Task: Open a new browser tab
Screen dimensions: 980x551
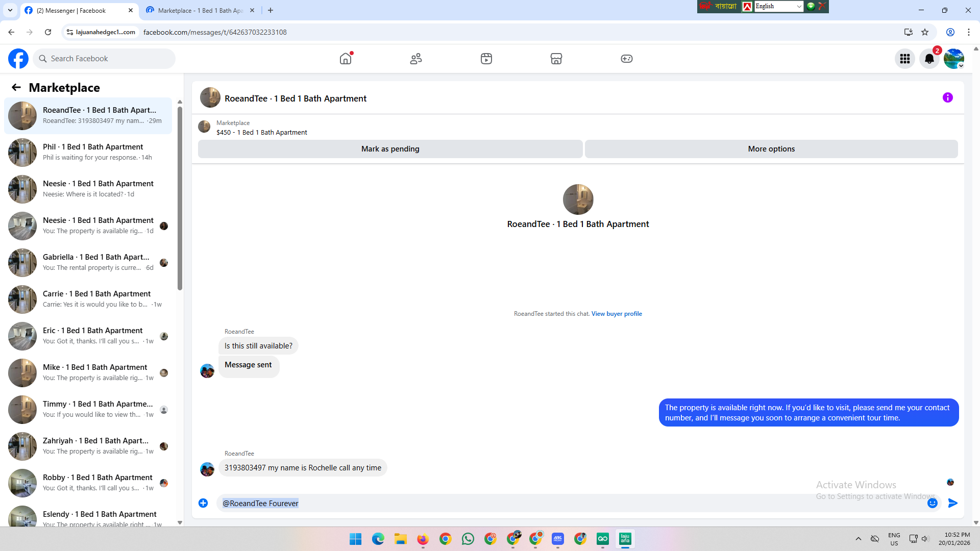Action: (271, 10)
